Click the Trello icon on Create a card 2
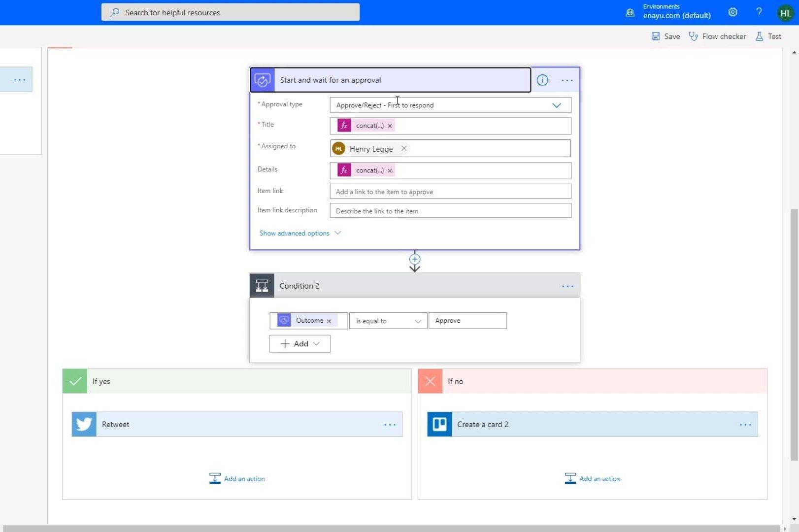 (x=439, y=424)
